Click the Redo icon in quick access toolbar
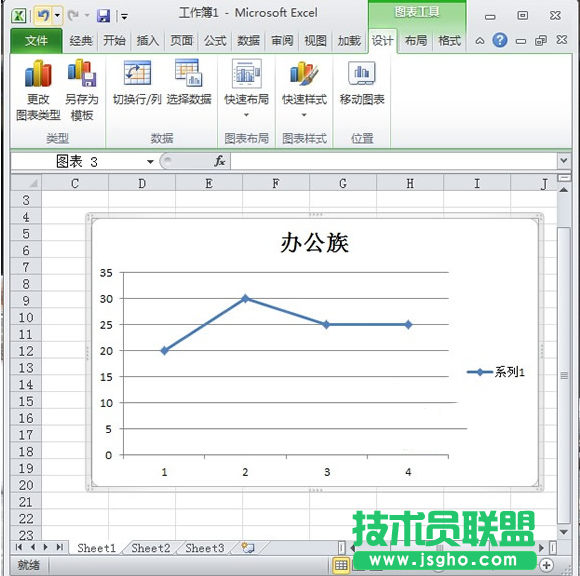This screenshot has width=580, height=576. (x=73, y=16)
